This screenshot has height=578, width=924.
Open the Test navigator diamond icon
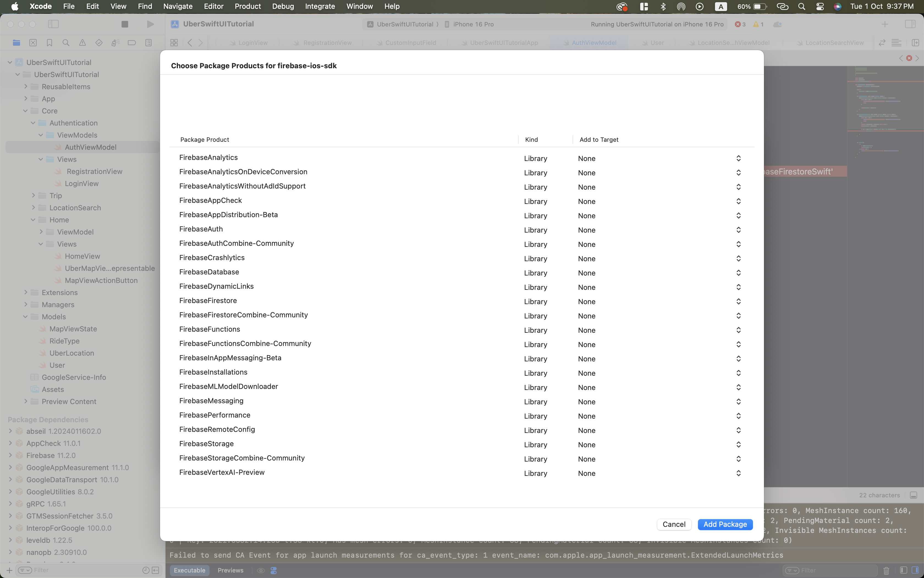pyautogui.click(x=99, y=43)
